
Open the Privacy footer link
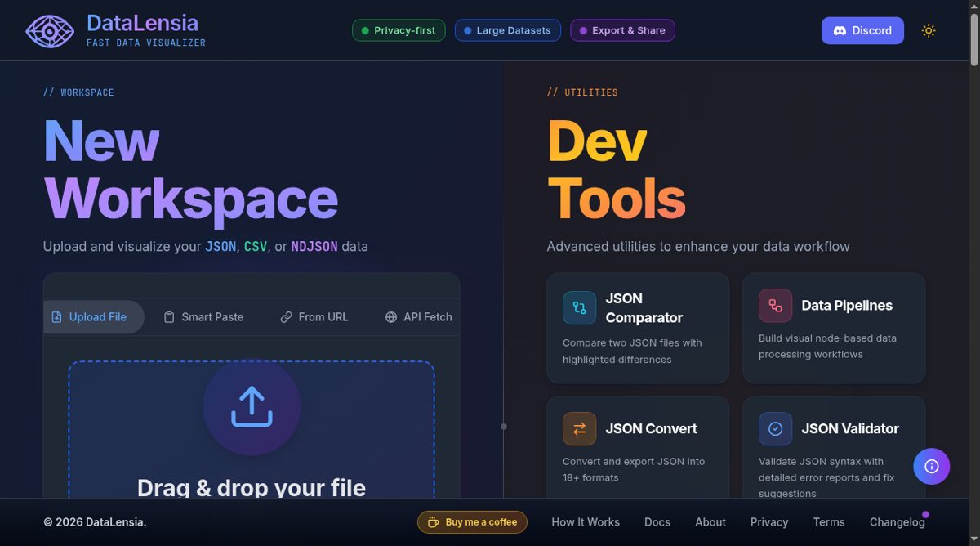pyautogui.click(x=769, y=522)
